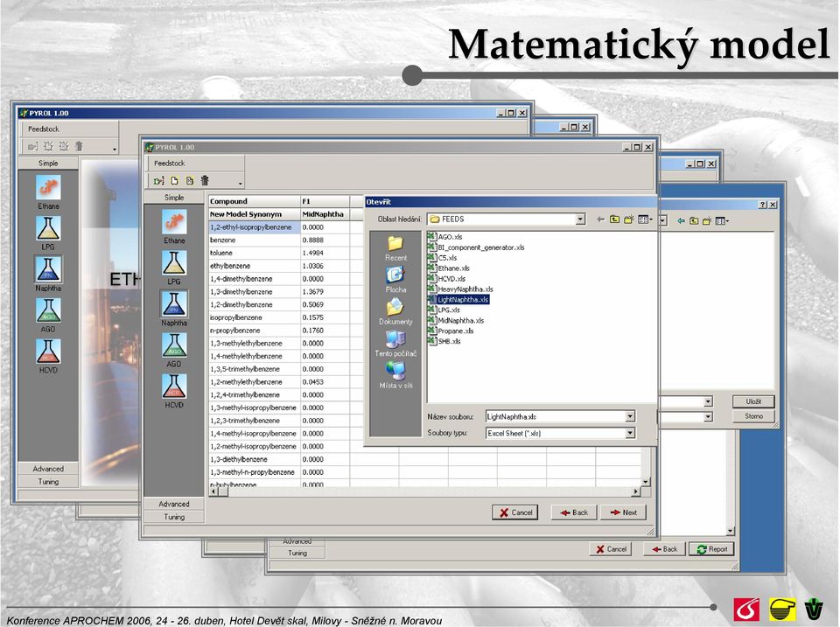Viewport: 840px width, 627px height.
Task: Open the Plocha desktop shortcut
Action: tap(395, 280)
